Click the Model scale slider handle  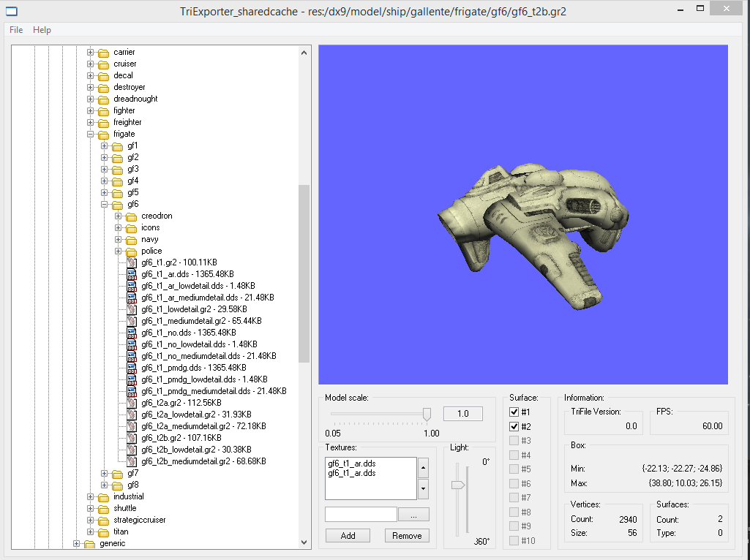tap(427, 415)
